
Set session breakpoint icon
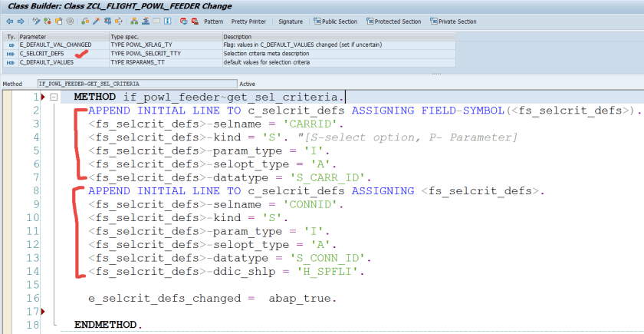(x=183, y=21)
